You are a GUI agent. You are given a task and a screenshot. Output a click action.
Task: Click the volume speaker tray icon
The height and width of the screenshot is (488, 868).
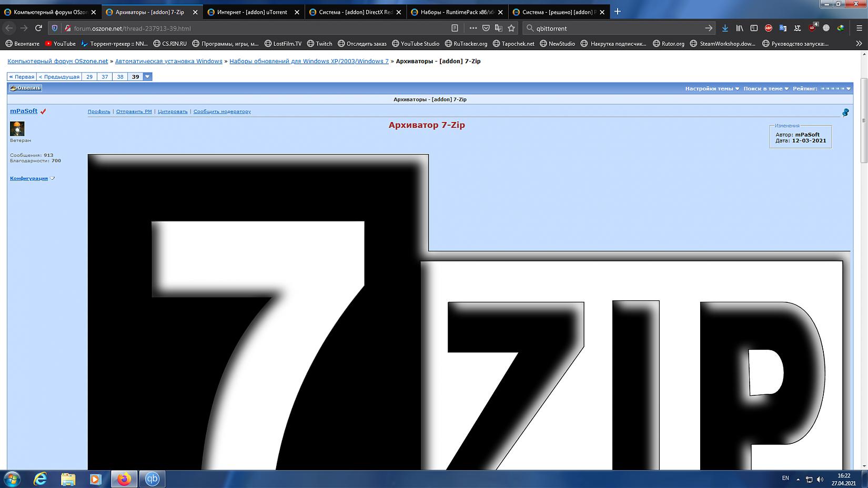[x=820, y=479]
